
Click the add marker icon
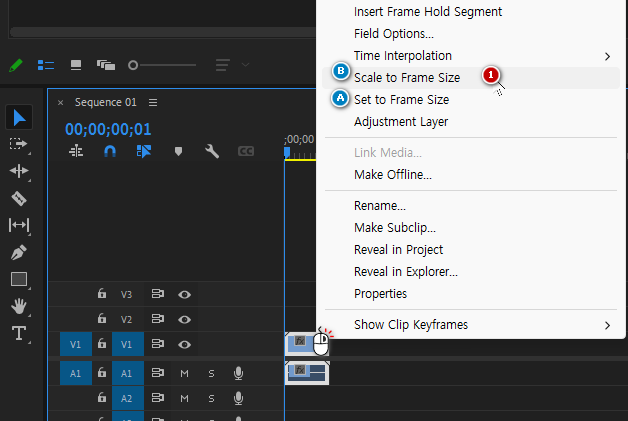coord(179,151)
